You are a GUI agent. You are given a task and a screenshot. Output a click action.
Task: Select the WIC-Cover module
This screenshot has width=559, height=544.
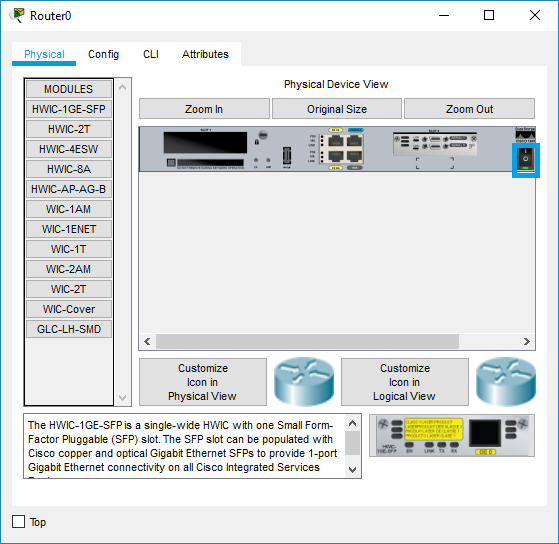(68, 309)
